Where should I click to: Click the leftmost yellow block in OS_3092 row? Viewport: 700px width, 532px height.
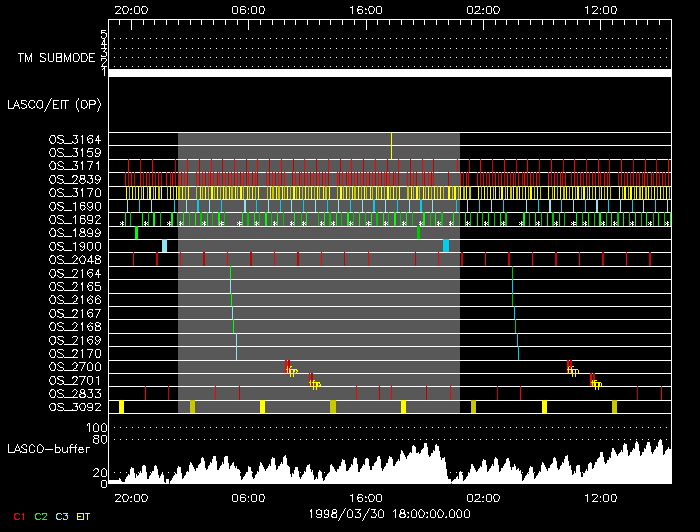click(x=121, y=407)
